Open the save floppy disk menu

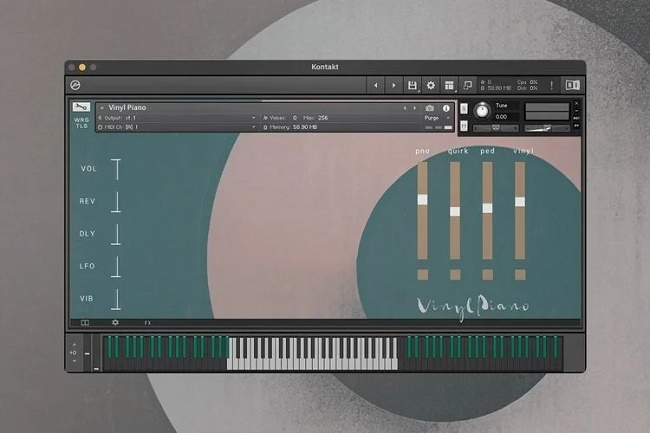(412, 86)
